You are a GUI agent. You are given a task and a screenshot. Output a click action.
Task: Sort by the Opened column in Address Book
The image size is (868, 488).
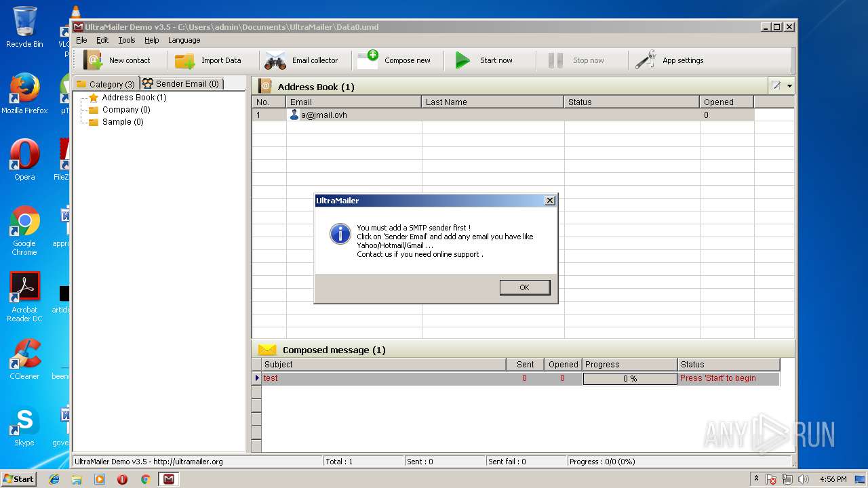[727, 102]
